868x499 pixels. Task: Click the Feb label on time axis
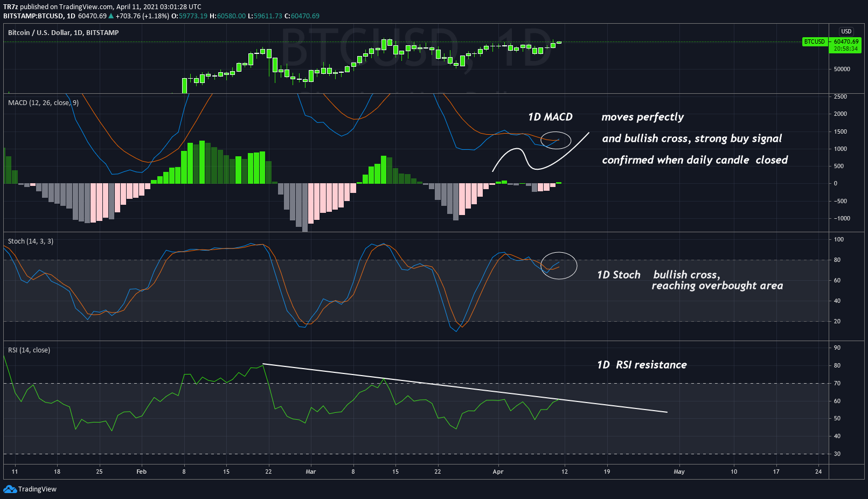point(141,472)
